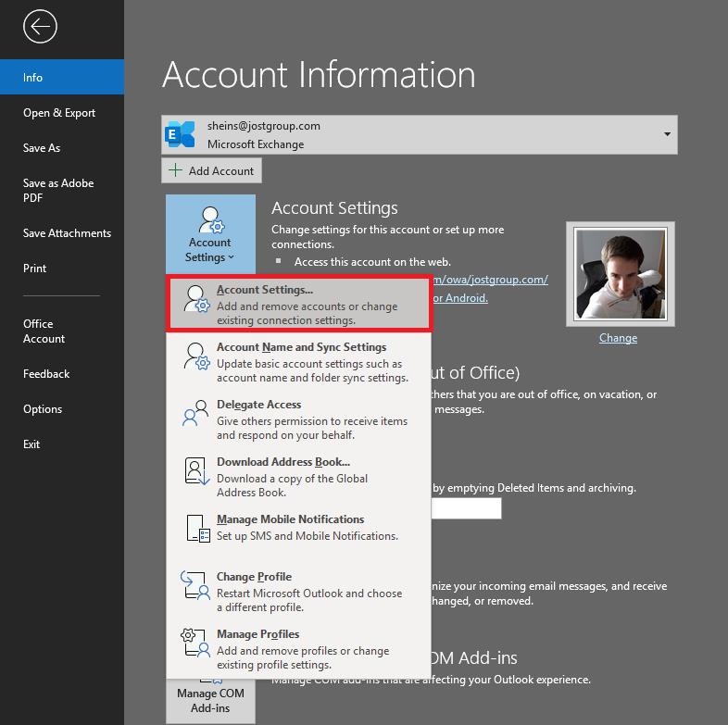The width and height of the screenshot is (728, 725).
Task: Click the sheins@jostgroup.com account text
Action: tap(264, 126)
